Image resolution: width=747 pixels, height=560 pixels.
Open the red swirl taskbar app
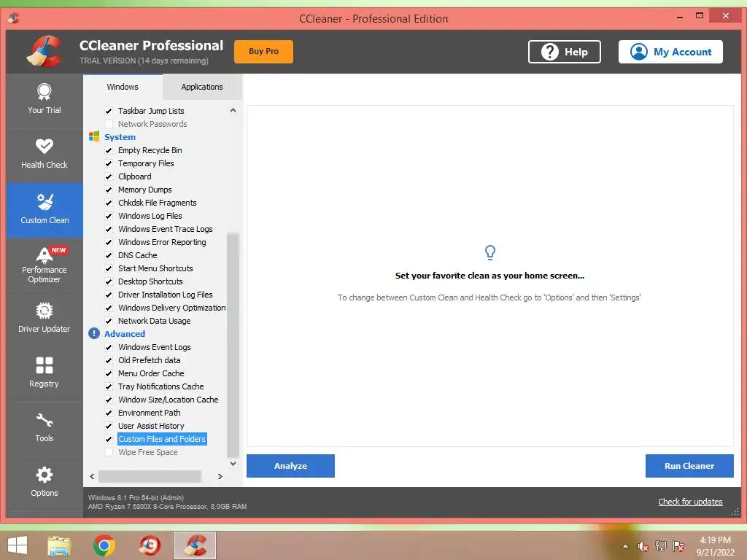click(x=150, y=545)
